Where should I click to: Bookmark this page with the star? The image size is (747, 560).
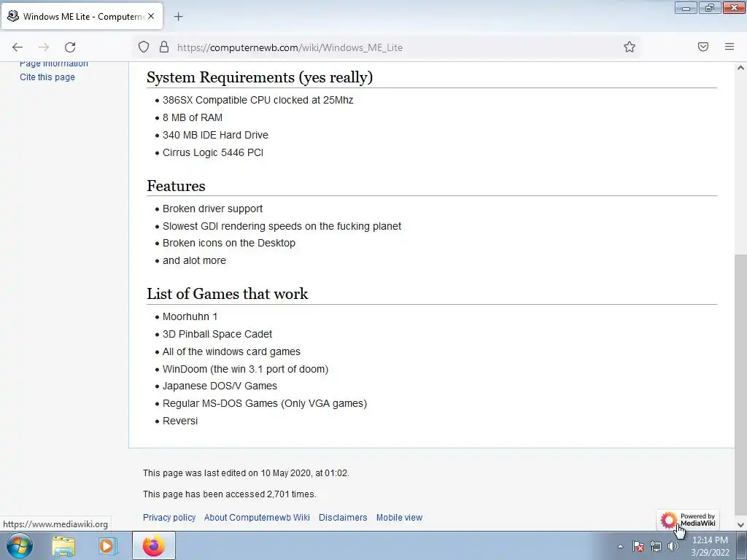point(630,47)
